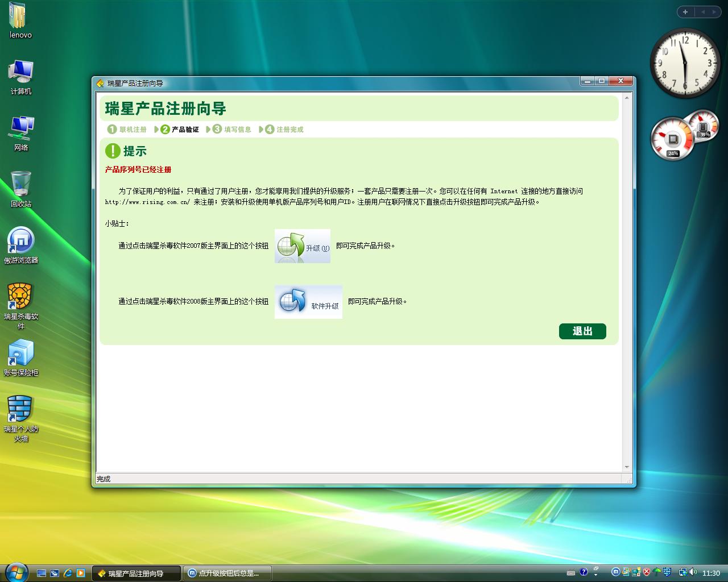Launch 傲游浏览器 from the desktop

point(20,246)
